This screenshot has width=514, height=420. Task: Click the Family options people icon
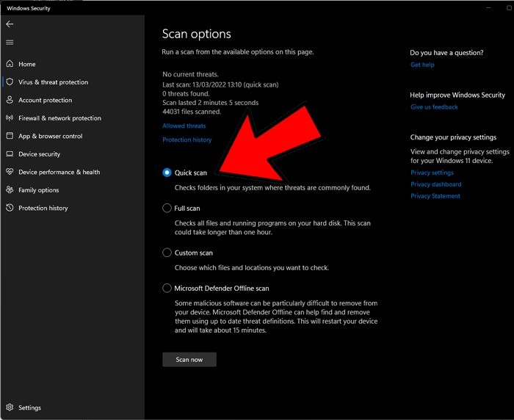[10, 189]
